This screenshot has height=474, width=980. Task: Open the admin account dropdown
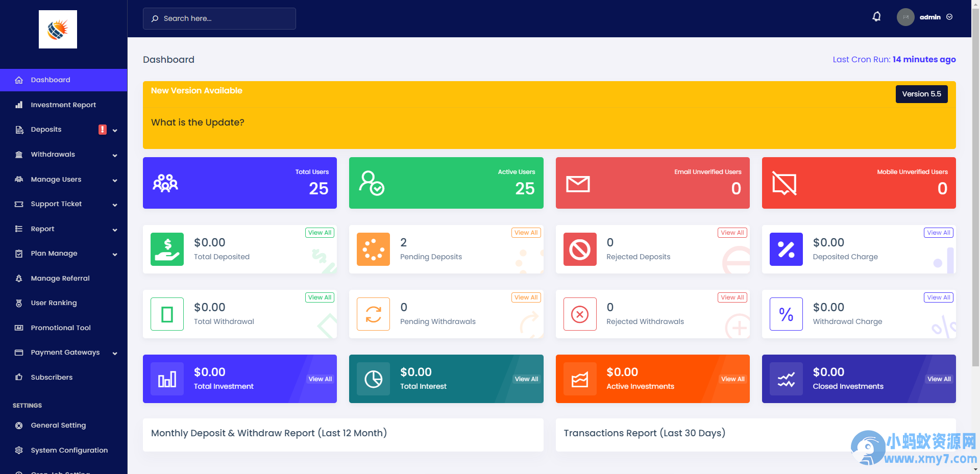pyautogui.click(x=925, y=17)
